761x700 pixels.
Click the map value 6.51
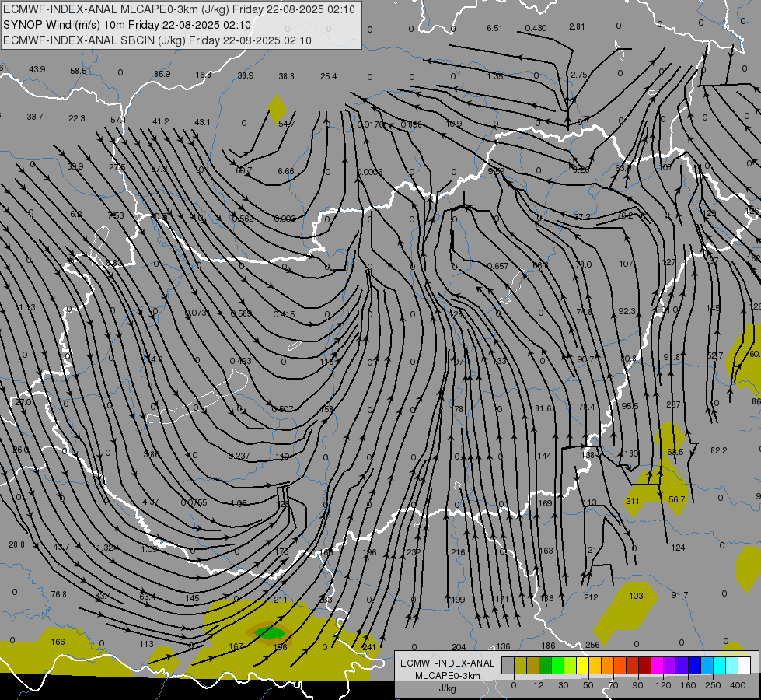(x=494, y=28)
